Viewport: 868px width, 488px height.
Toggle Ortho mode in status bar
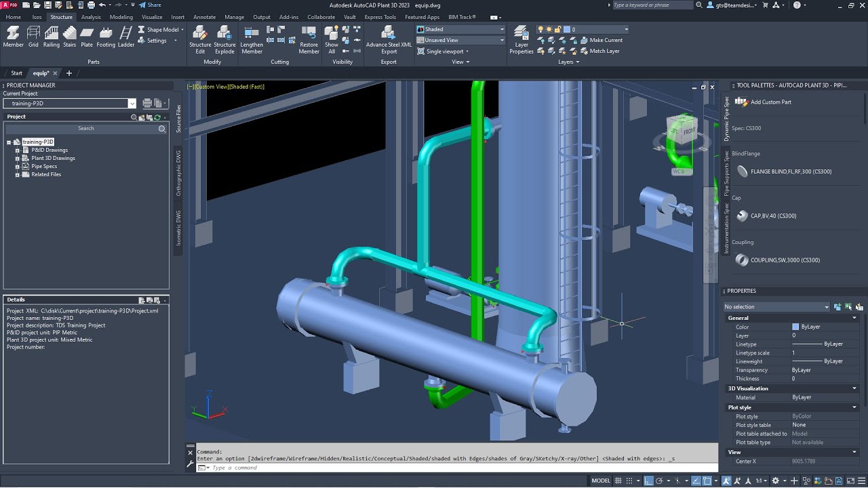(648, 481)
